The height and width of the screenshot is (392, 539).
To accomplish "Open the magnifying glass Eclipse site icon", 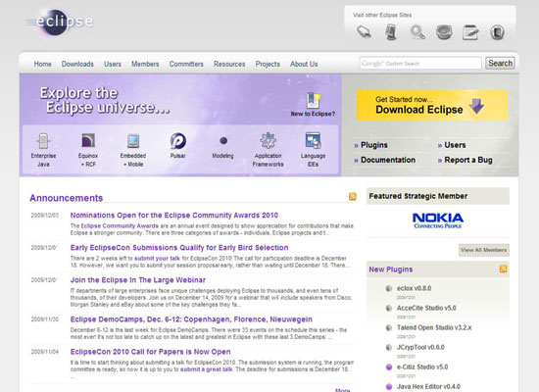I will [417, 32].
